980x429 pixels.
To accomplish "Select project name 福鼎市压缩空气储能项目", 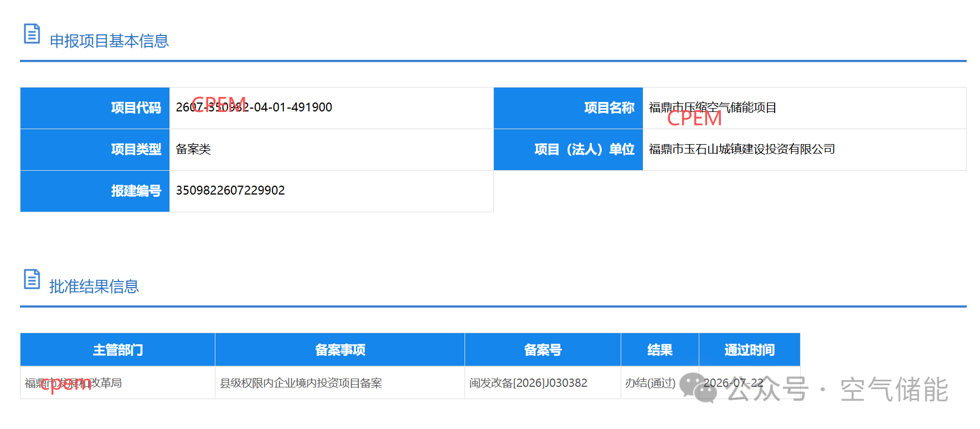I will click(x=713, y=108).
